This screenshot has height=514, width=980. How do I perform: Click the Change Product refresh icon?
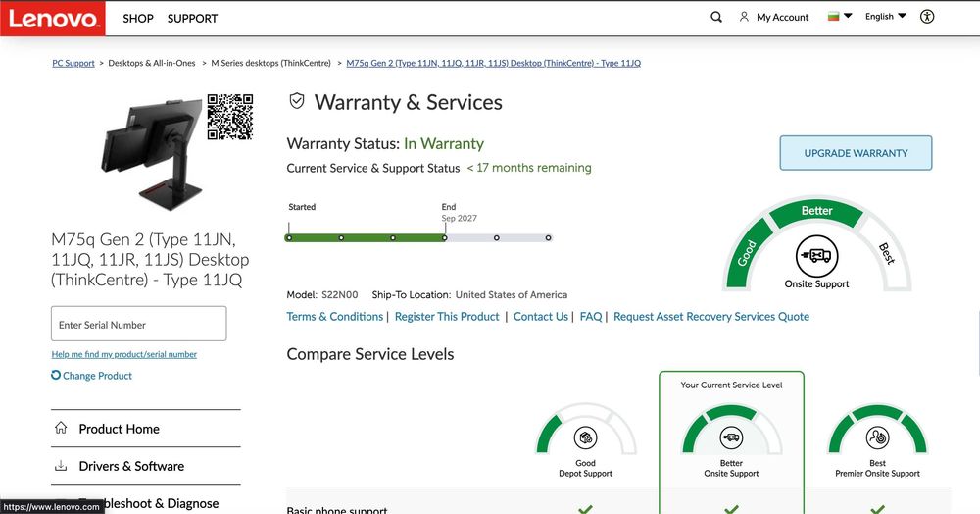(56, 375)
